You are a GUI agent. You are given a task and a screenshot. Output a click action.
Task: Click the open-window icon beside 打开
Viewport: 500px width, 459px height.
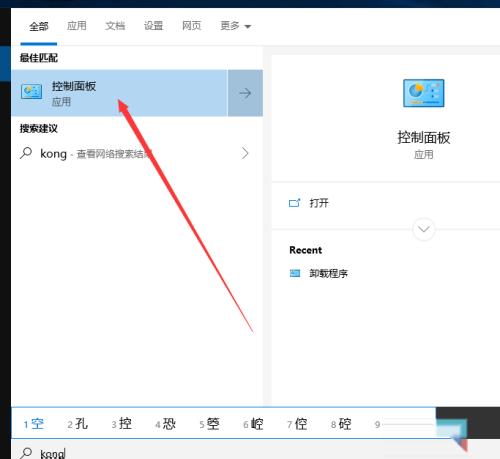(x=294, y=203)
